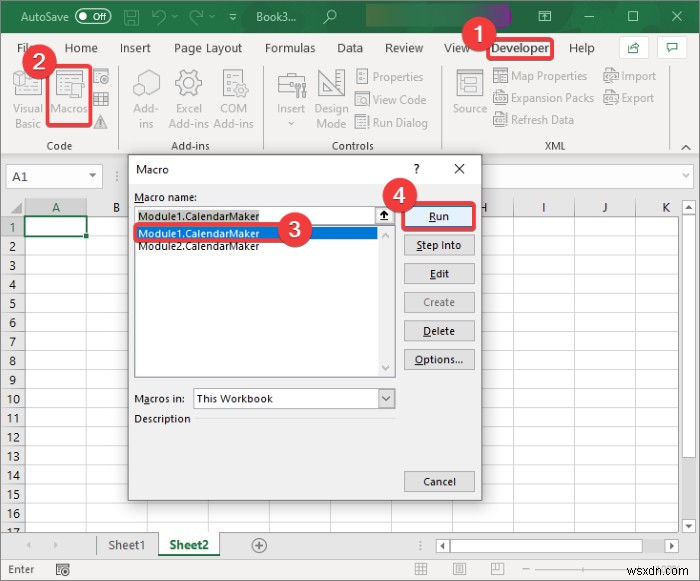700x581 pixels.
Task: Expand the formula bar chevron
Action: coord(686,176)
